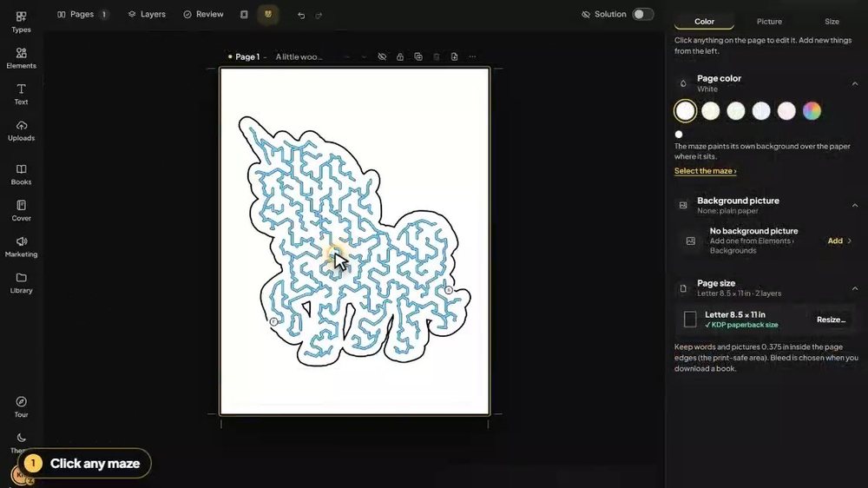Open the Cover section
The width and height of the screenshot is (868, 488).
21,210
